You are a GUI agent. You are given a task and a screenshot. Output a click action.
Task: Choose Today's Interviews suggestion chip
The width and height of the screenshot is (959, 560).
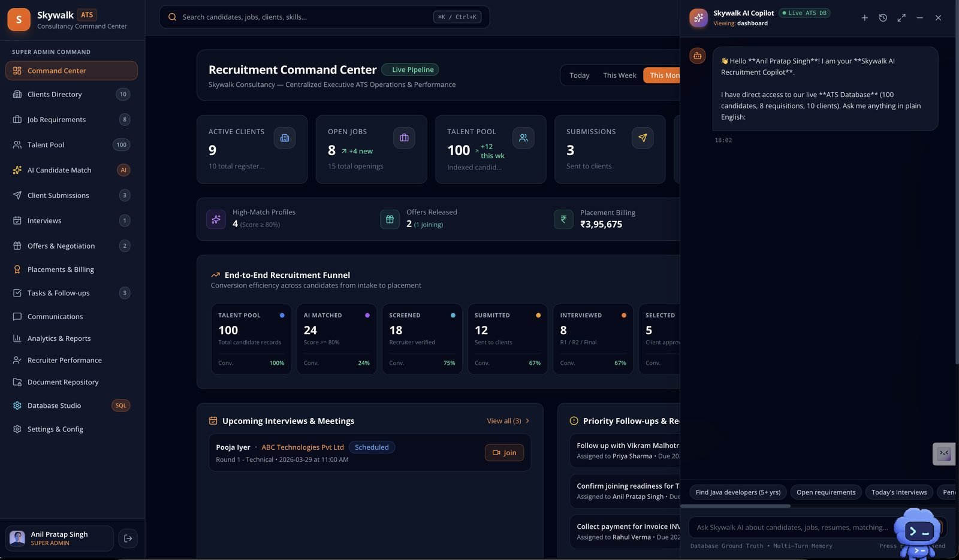[x=899, y=492]
